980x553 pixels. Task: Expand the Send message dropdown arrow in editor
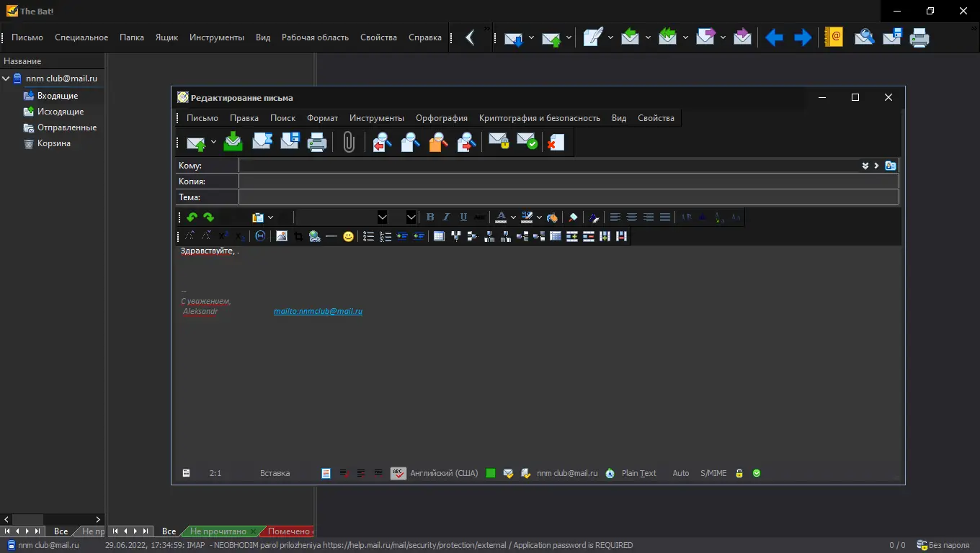[213, 142]
